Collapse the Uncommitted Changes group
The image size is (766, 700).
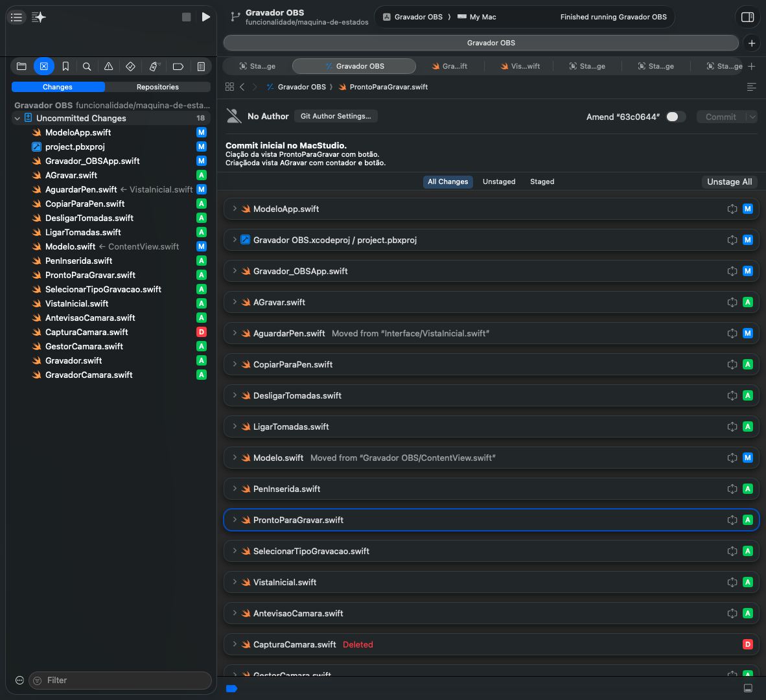(17, 118)
